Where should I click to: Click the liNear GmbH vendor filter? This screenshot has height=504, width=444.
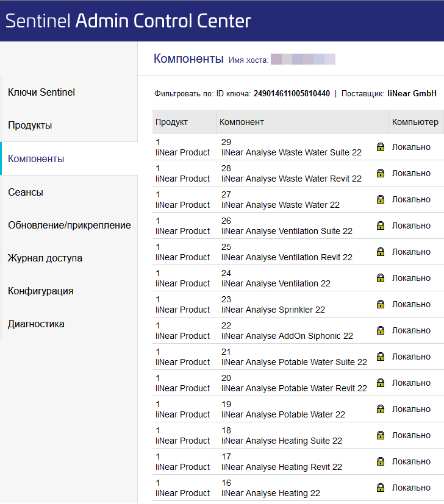412,93
